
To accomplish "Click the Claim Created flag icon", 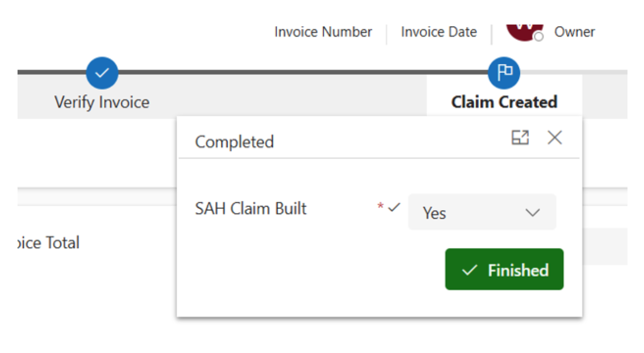I will click(504, 72).
